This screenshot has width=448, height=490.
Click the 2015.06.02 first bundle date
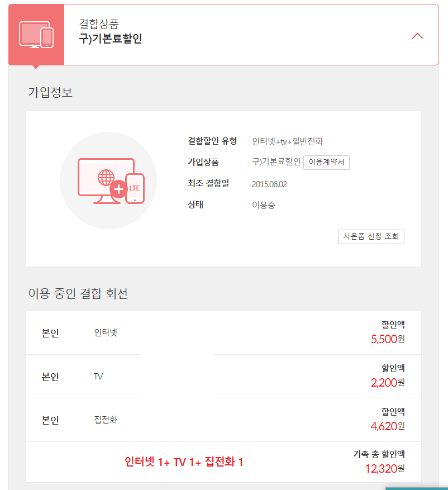click(269, 184)
